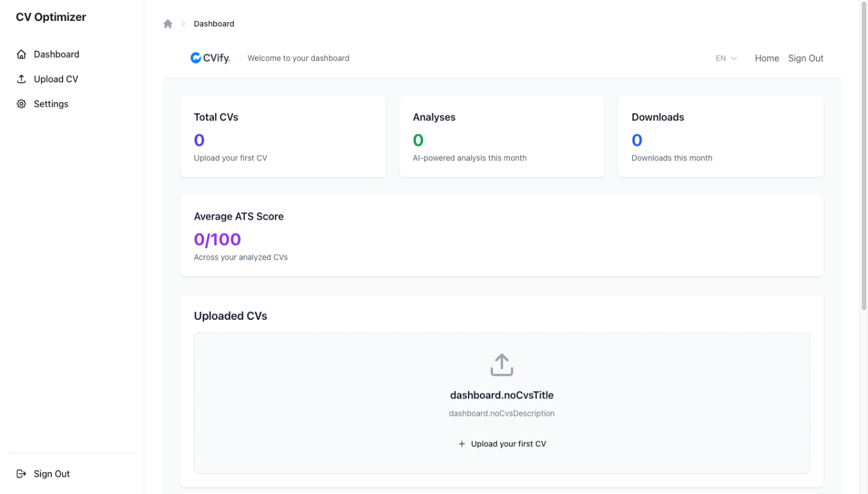
Task: Select Dashboard in the sidebar navigation
Action: click(x=56, y=54)
